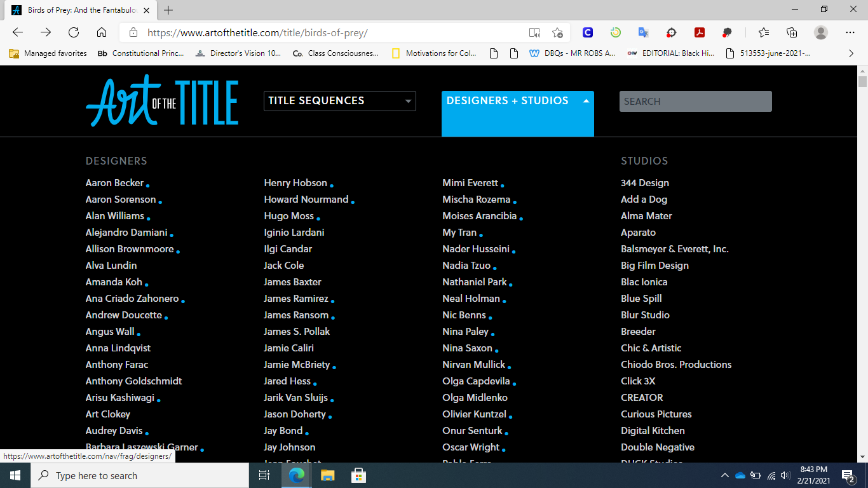Open the Class Consciousnes... bookmark
868x488 pixels.
pos(336,53)
